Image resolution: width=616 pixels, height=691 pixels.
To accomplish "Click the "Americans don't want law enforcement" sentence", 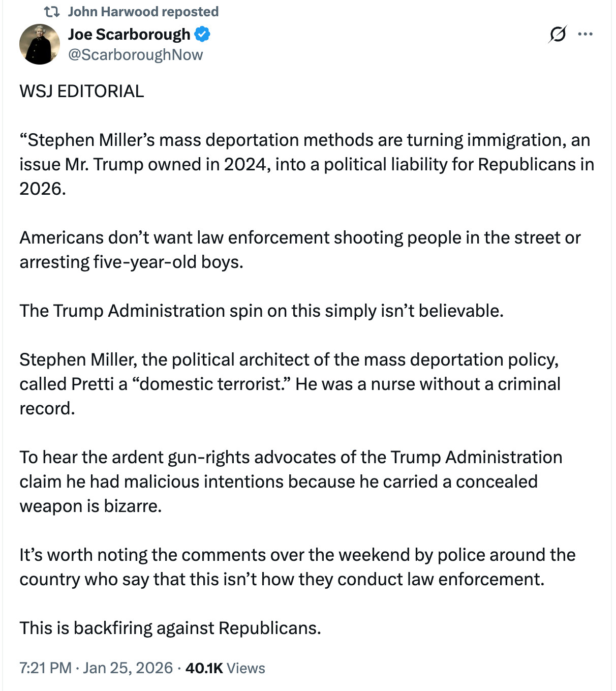I will point(300,237).
